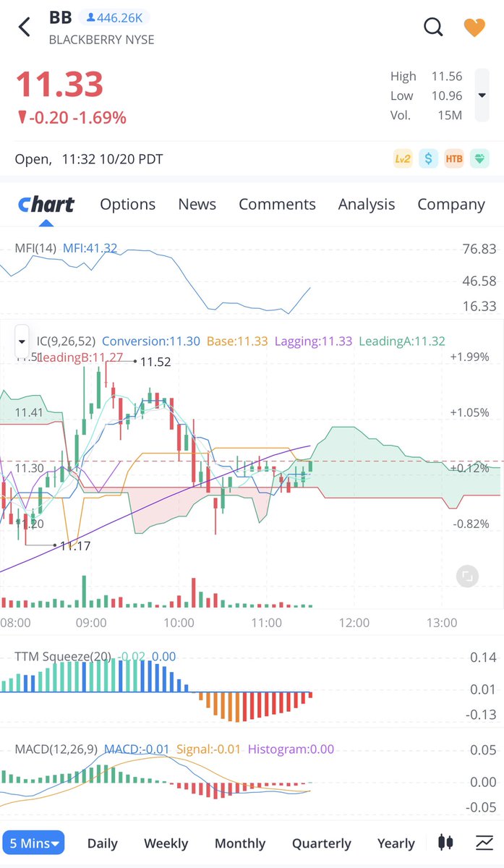
Task: Tap the TTM Squeeze(20) indicator label
Action: (63, 657)
